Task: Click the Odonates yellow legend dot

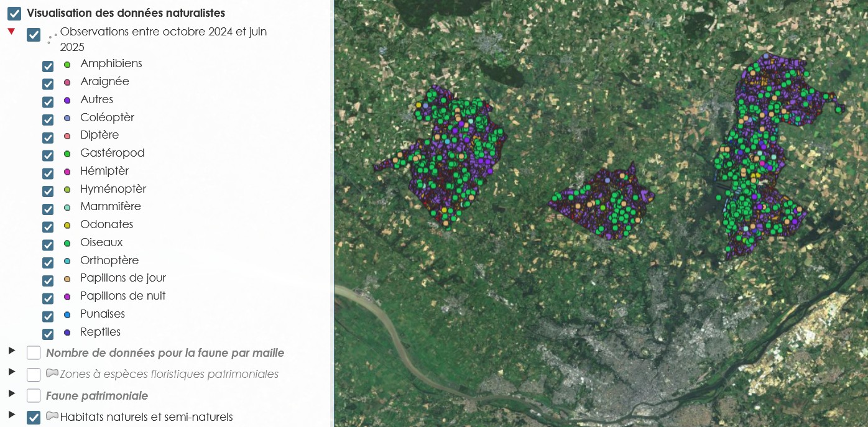Action: (67, 225)
